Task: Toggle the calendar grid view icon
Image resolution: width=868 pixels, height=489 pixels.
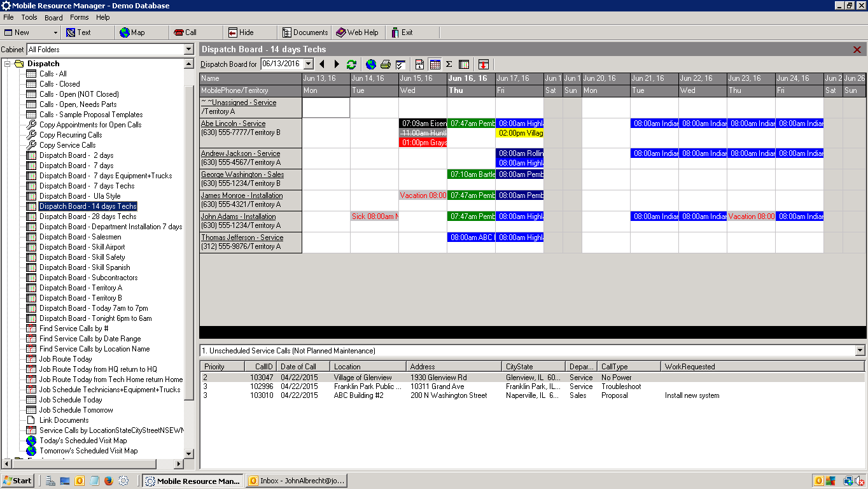Action: pyautogui.click(x=435, y=64)
